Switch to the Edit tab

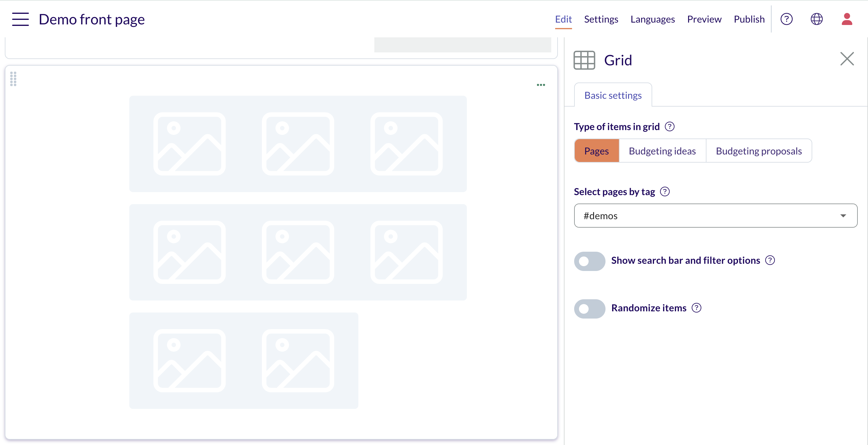point(563,19)
